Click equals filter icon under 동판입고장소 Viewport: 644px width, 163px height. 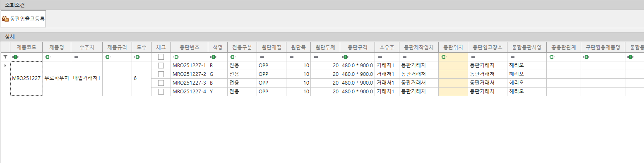[473, 57]
